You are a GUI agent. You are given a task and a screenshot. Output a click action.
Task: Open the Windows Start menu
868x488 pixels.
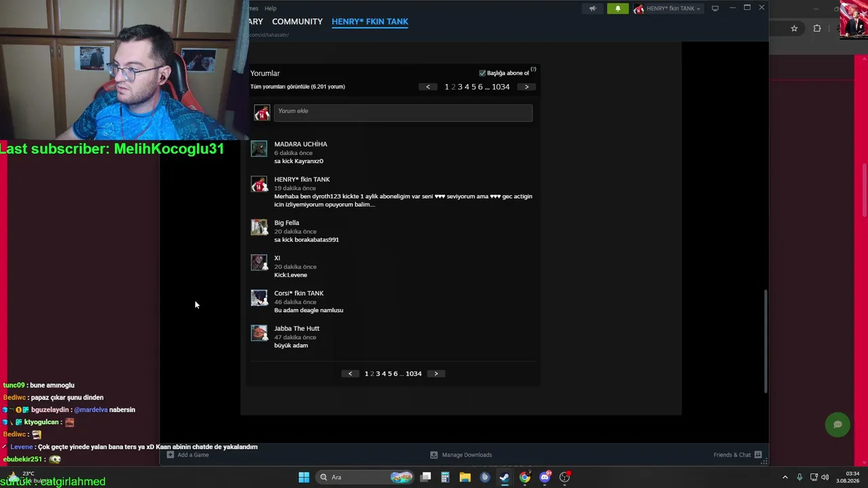pos(304,477)
